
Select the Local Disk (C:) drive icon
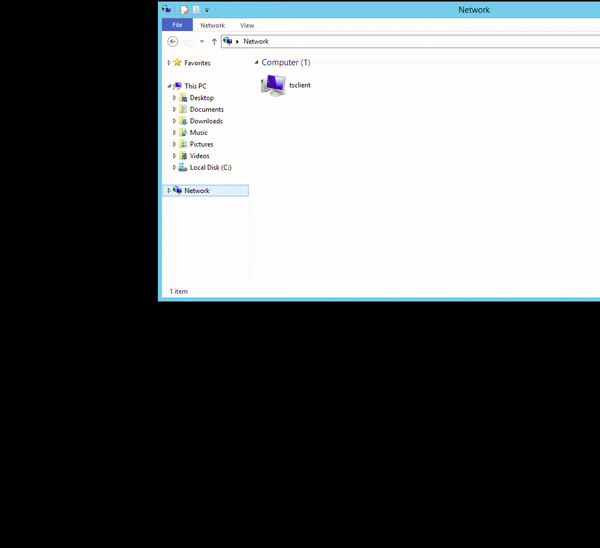pos(182,167)
